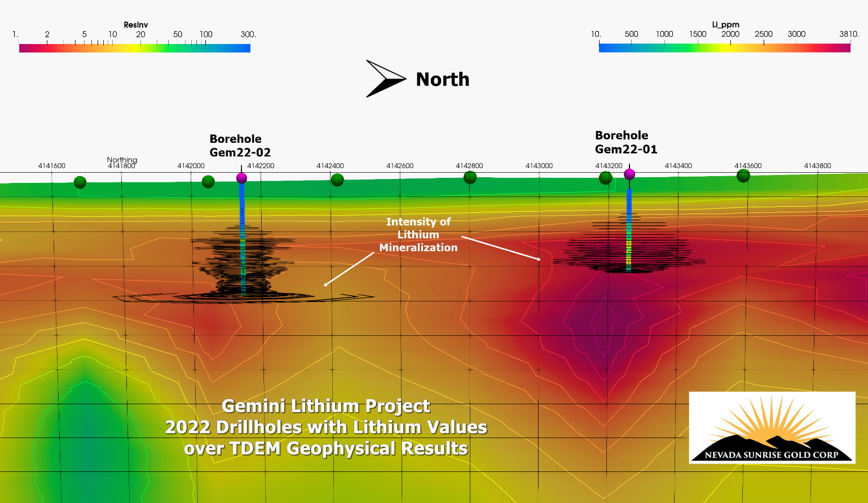This screenshot has height=503, width=868.
Task: Click the black North arrow symbol
Action: point(386,78)
